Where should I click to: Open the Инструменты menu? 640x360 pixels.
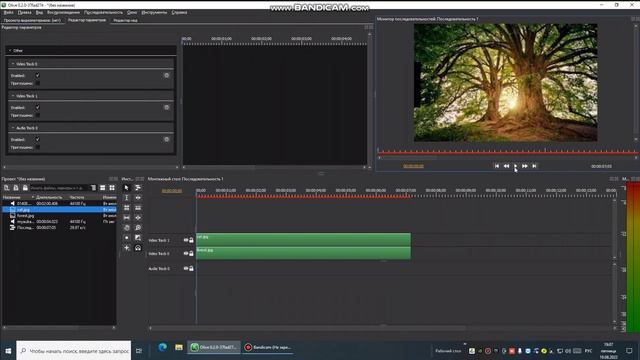point(154,13)
